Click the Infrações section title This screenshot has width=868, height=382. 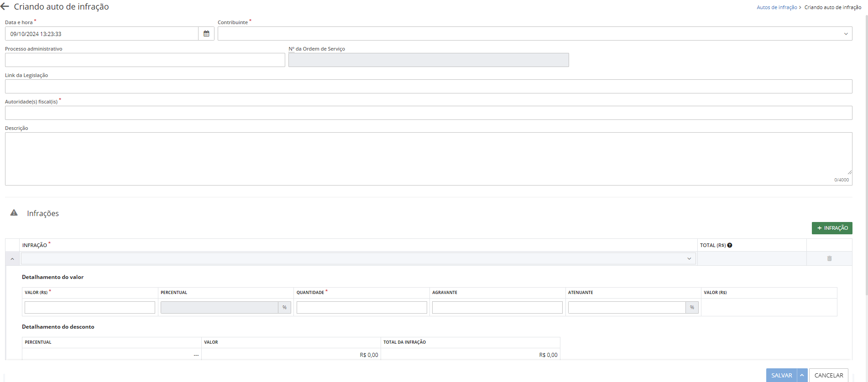[43, 213]
